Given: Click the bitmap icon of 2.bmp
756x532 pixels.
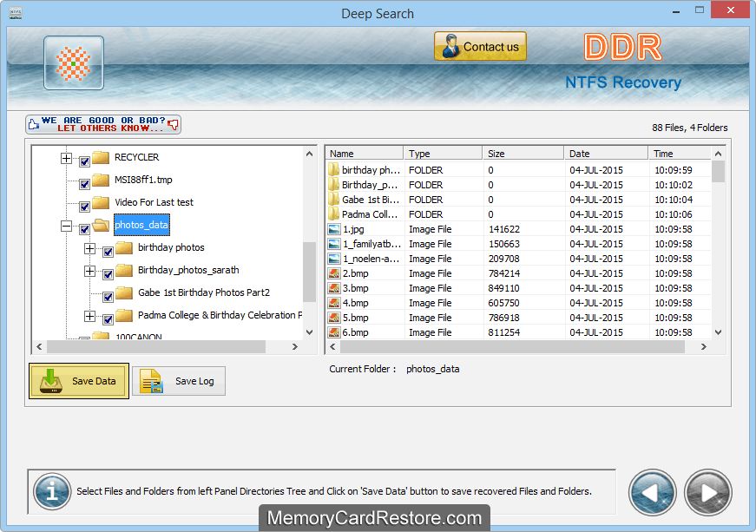Looking at the screenshot, I should [333, 273].
